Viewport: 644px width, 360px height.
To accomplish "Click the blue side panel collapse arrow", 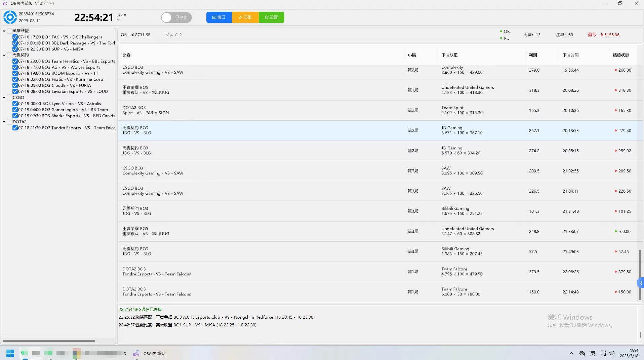I will coord(641,283).
